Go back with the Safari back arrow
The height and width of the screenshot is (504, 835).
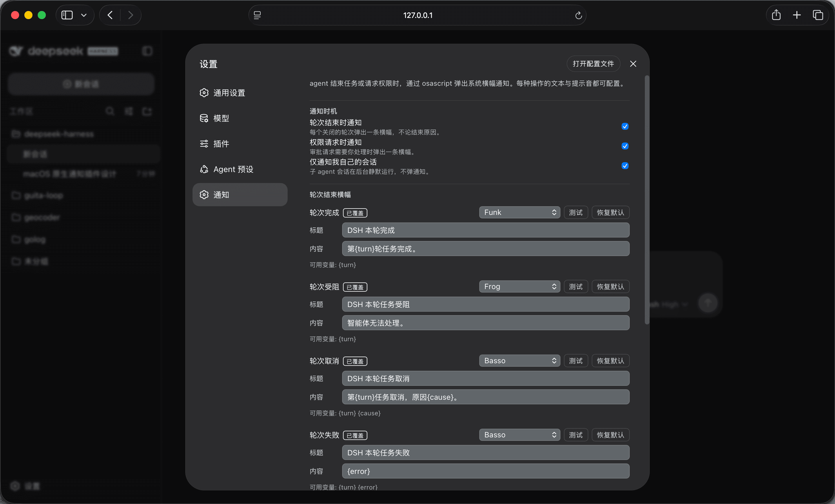pyautogui.click(x=110, y=15)
